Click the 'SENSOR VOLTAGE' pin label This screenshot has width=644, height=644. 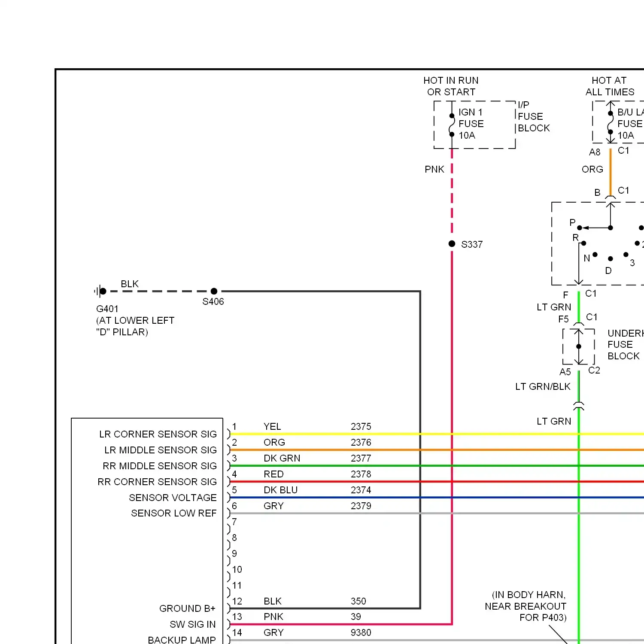(173, 498)
